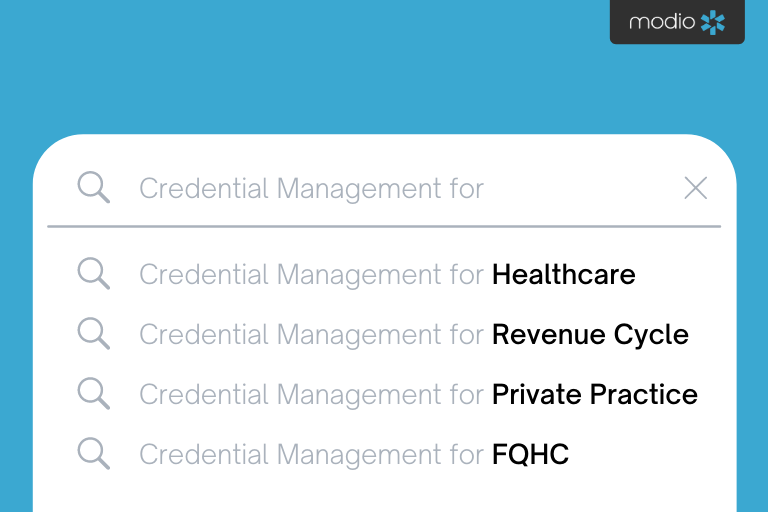Click the search icon beside the Healthcare suggestion

click(x=94, y=273)
